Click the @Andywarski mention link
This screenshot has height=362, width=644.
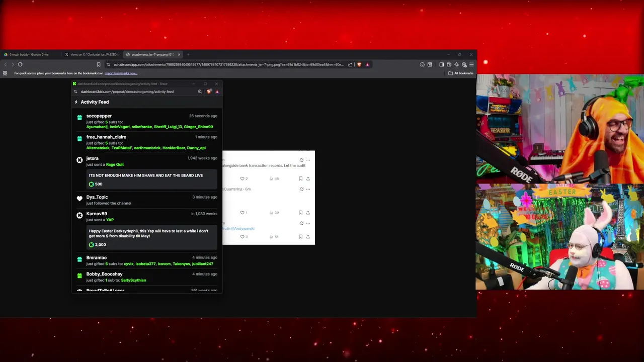point(243,229)
